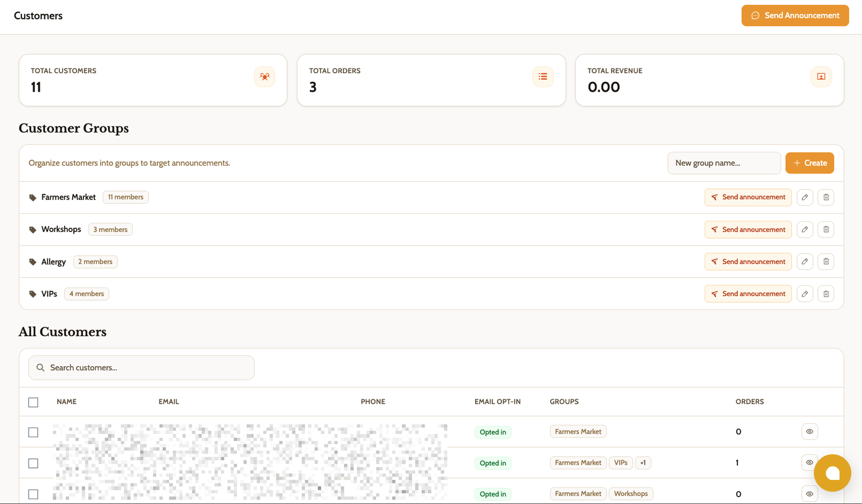The height and width of the screenshot is (504, 862).
Task: Delete the Workshops group
Action: (x=826, y=229)
